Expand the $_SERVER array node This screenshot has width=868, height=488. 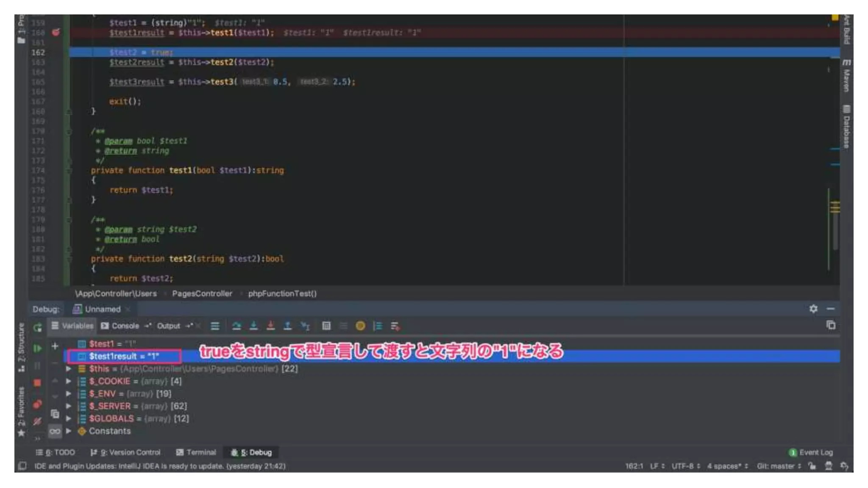click(68, 406)
